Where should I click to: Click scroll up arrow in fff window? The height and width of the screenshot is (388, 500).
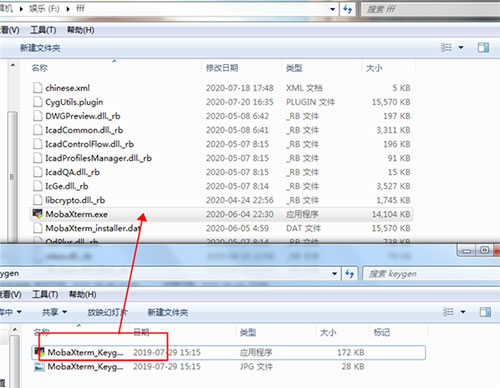(x=13, y=65)
